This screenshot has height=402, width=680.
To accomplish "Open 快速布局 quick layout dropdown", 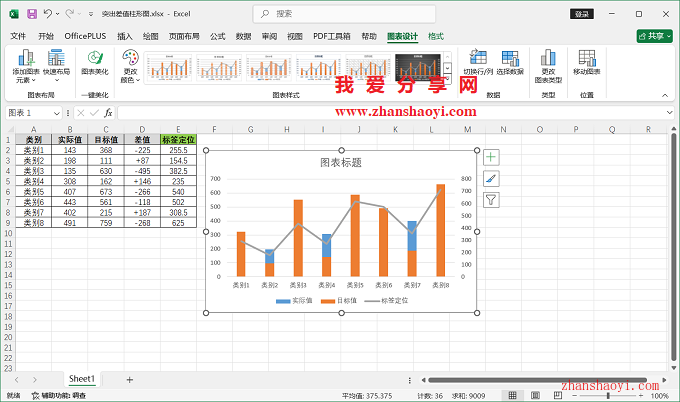I will (56, 66).
